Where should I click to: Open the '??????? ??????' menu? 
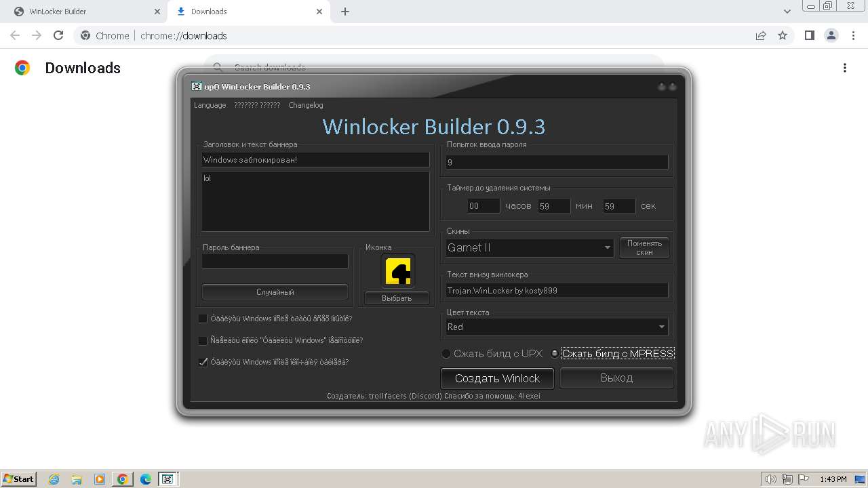pos(257,105)
